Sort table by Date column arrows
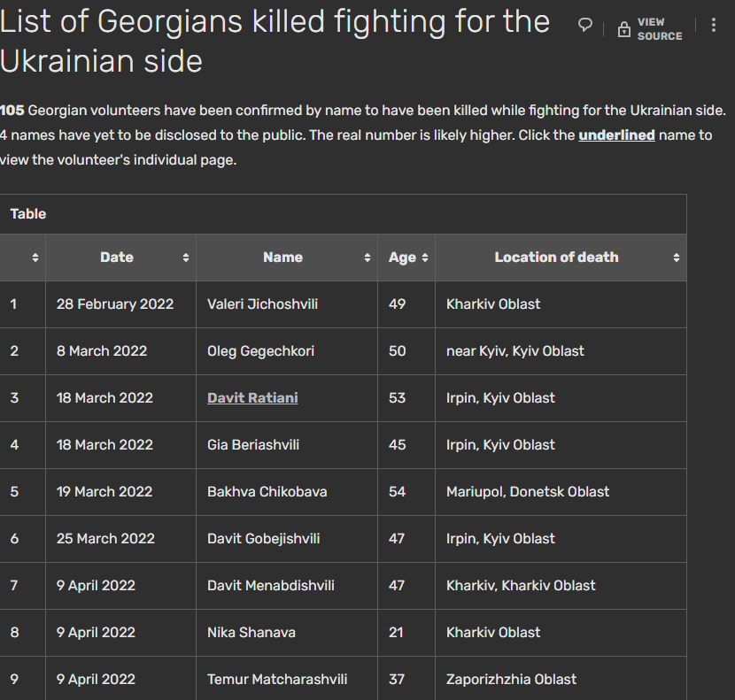This screenshot has height=700, width=735. tap(186, 258)
